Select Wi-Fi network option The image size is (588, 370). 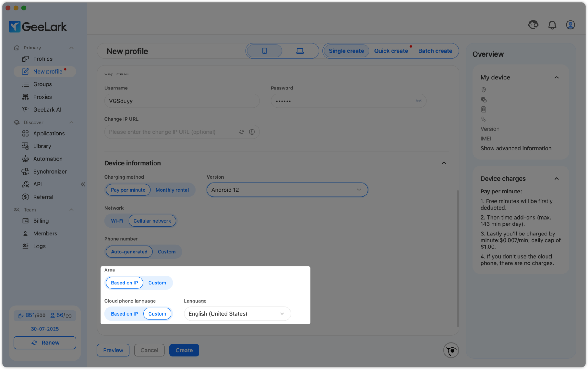click(x=117, y=221)
